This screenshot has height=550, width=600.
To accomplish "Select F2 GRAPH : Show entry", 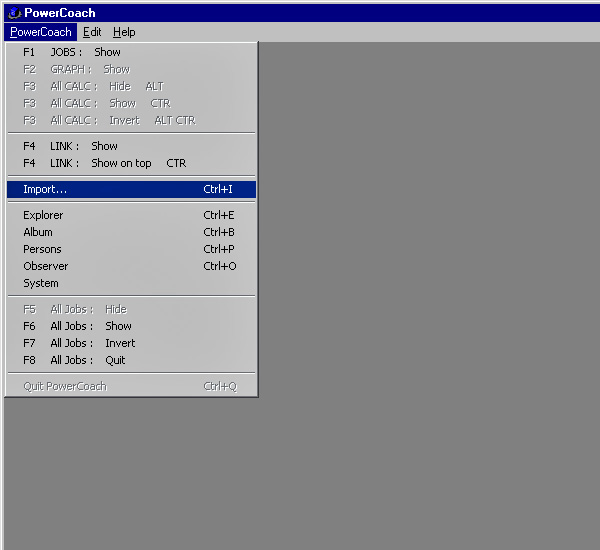I will tap(131, 69).
